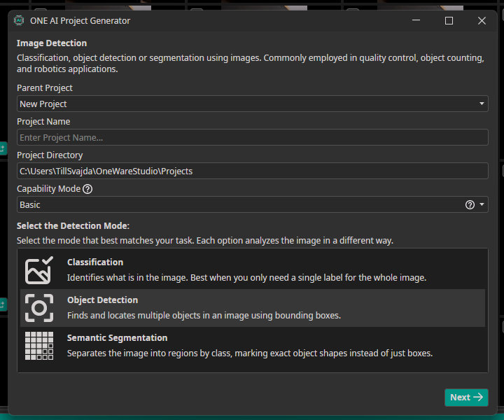Click the Object Detection target-frame icon
This screenshot has width=504, height=420.
(38, 308)
